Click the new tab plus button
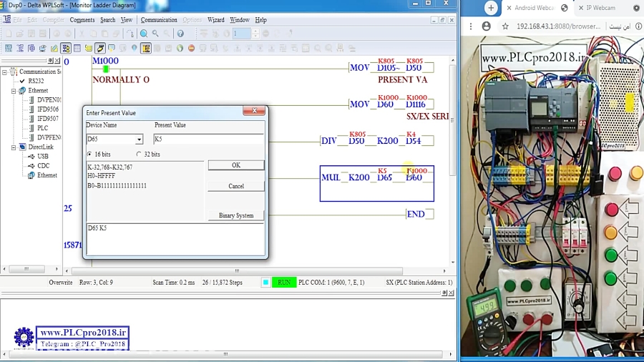 [491, 8]
